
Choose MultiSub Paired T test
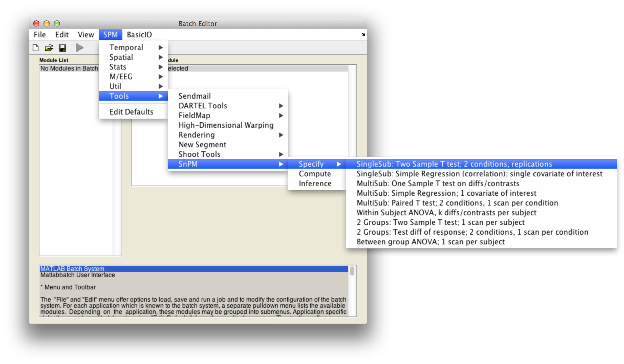click(481, 203)
